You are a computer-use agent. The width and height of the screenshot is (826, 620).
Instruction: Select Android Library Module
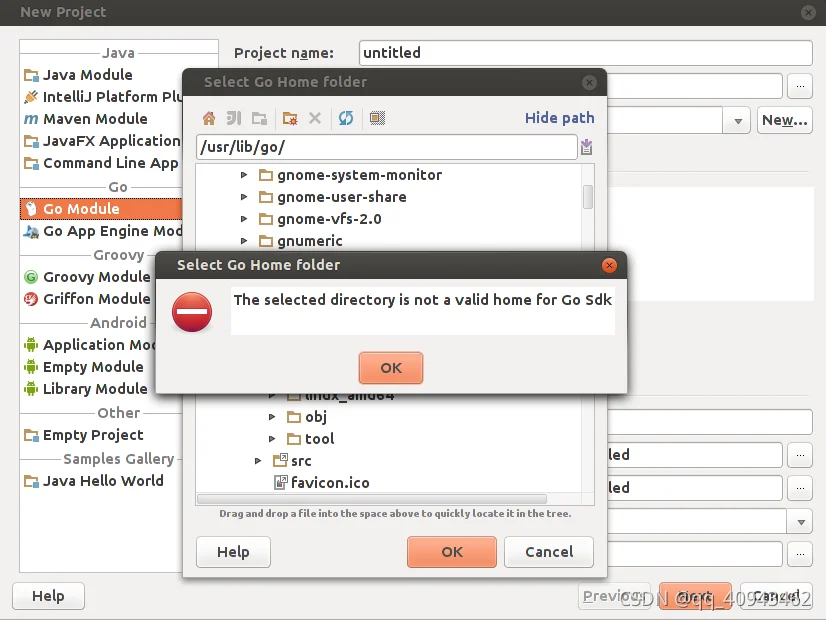click(88, 389)
